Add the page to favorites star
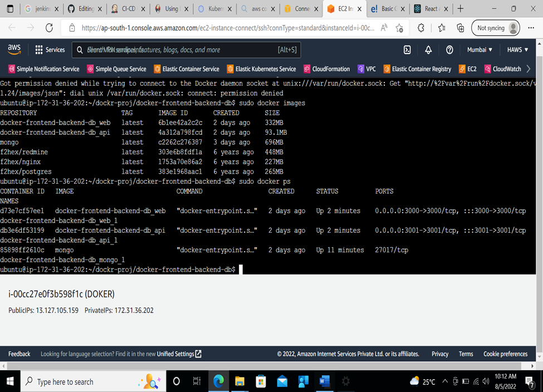This screenshot has width=543, height=392. pos(399,27)
